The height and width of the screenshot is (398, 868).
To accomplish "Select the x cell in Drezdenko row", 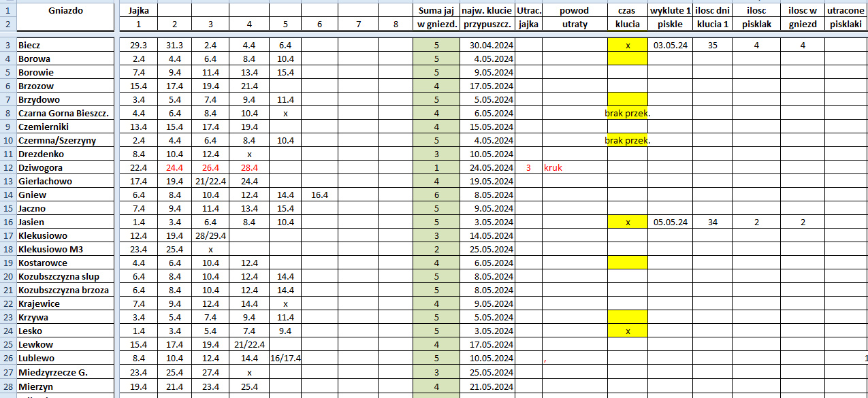I will 249,154.
